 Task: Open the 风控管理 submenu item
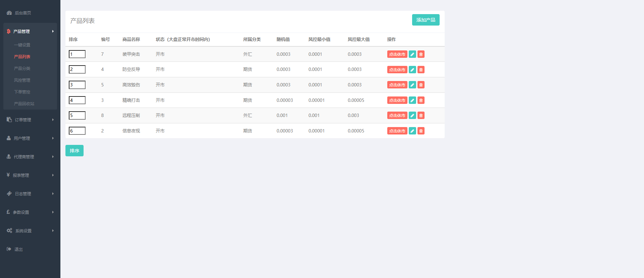tap(22, 80)
